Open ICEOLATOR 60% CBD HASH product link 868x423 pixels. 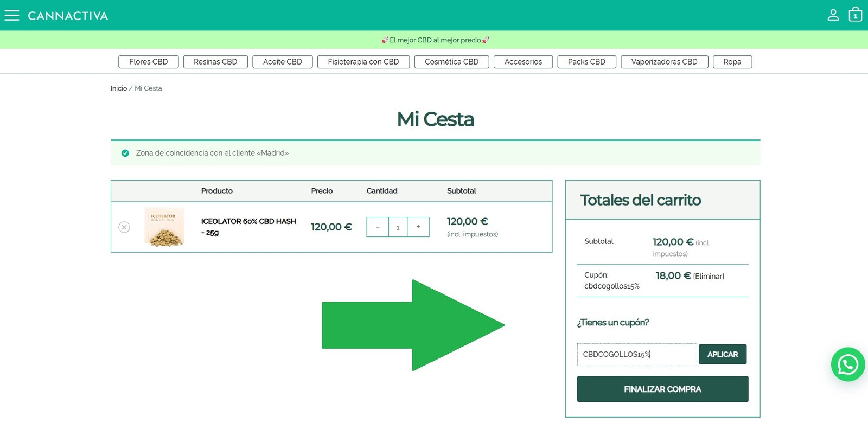pos(248,227)
